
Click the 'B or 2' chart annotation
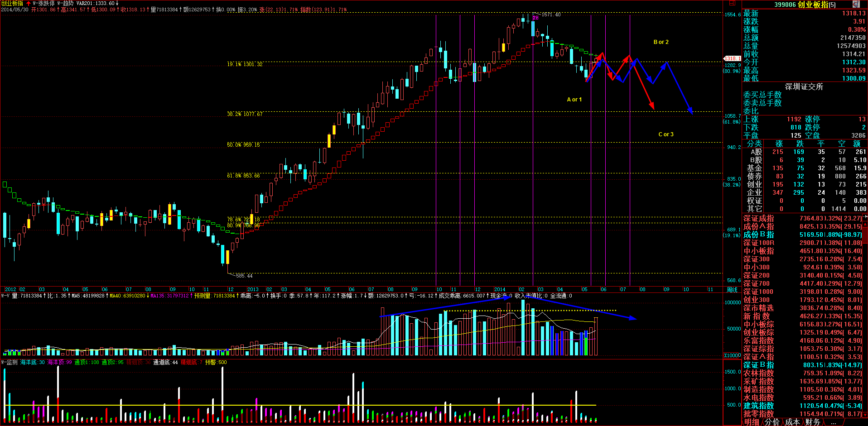pyautogui.click(x=661, y=42)
